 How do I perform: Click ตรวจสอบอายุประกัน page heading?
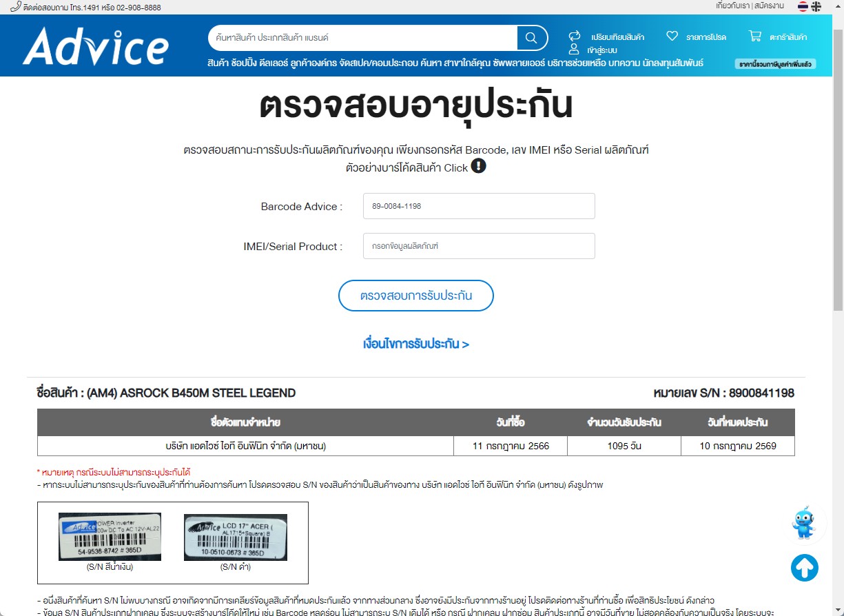coord(416,106)
